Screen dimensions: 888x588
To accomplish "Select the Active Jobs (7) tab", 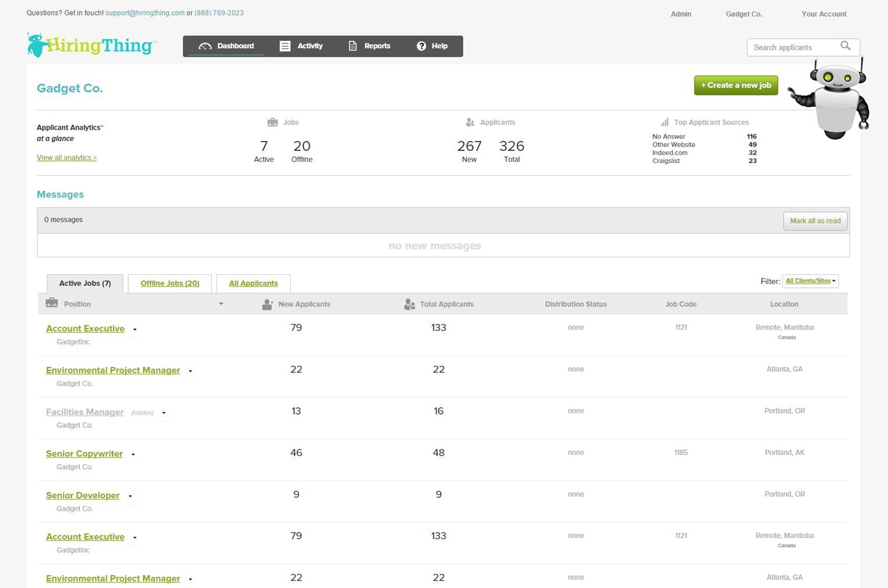I will 85,283.
